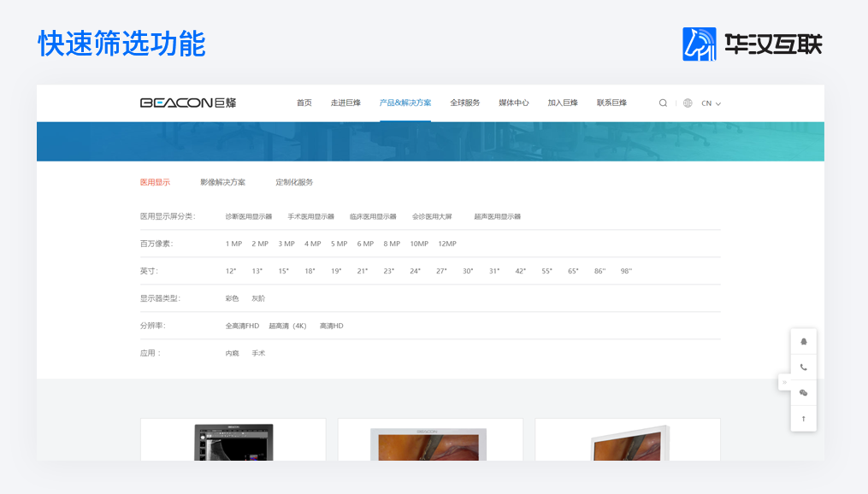Select the 4 MP pixel filter
Image resolution: width=868 pixels, height=494 pixels.
[313, 244]
